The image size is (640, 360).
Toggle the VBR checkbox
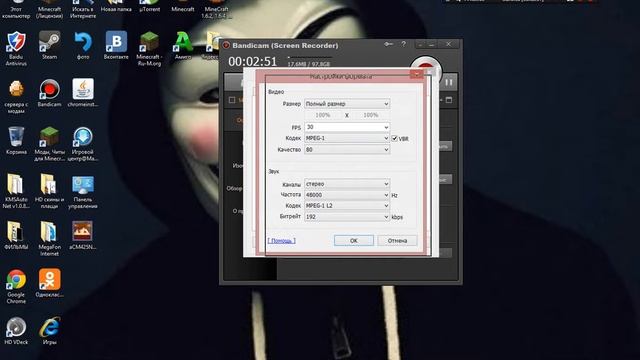[394, 138]
